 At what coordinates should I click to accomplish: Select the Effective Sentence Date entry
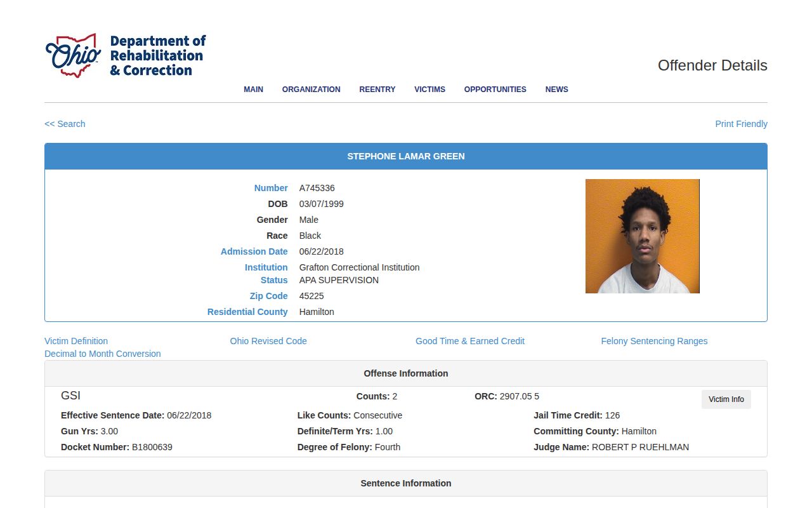136,415
